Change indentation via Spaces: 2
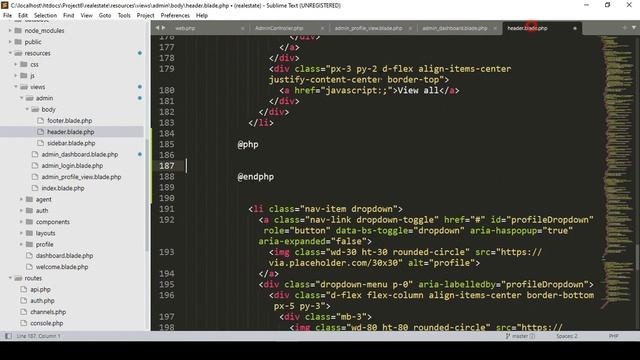The width and height of the screenshot is (640, 360). (x=567, y=336)
